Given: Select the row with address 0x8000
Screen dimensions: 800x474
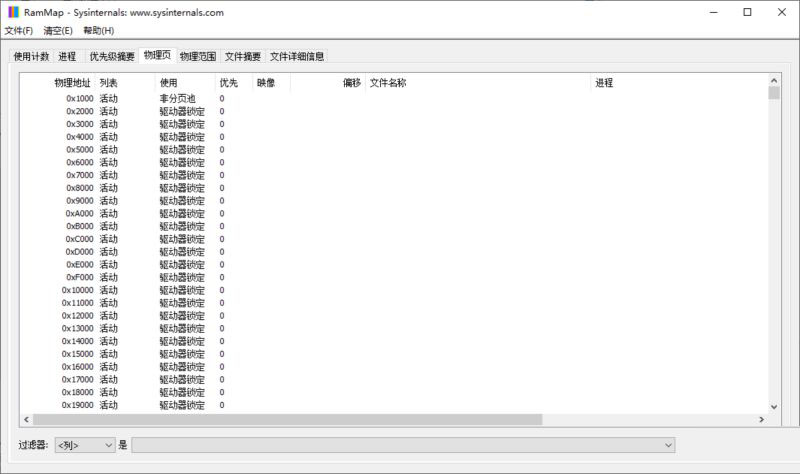Looking at the screenshot, I should (394, 188).
